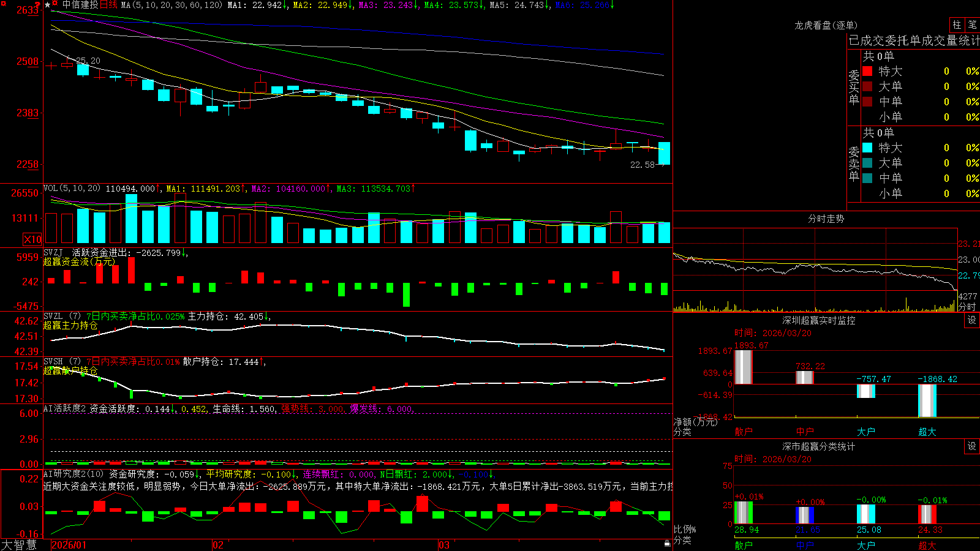
Task: Click the 深市超赢分类统计 panel title
Action: pos(819,446)
